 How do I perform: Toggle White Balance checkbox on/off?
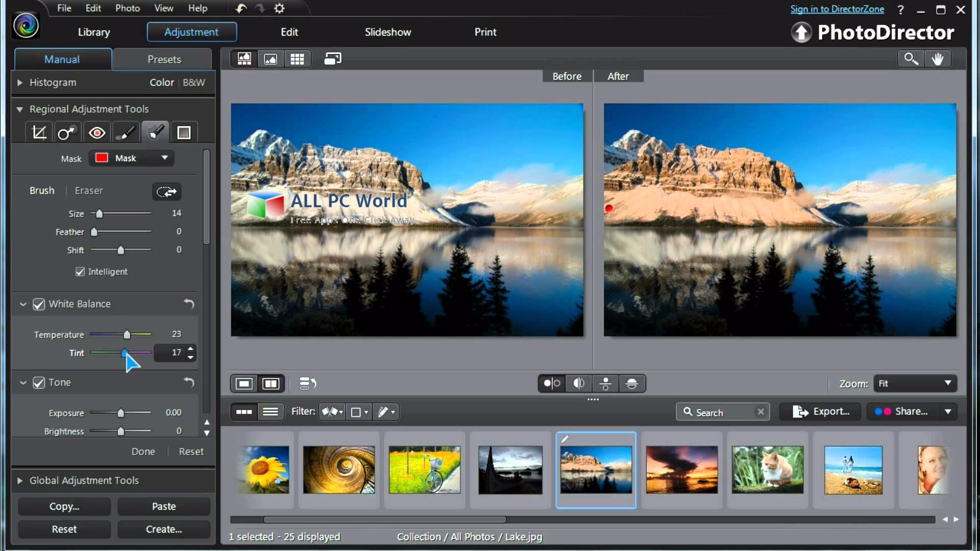(x=38, y=304)
